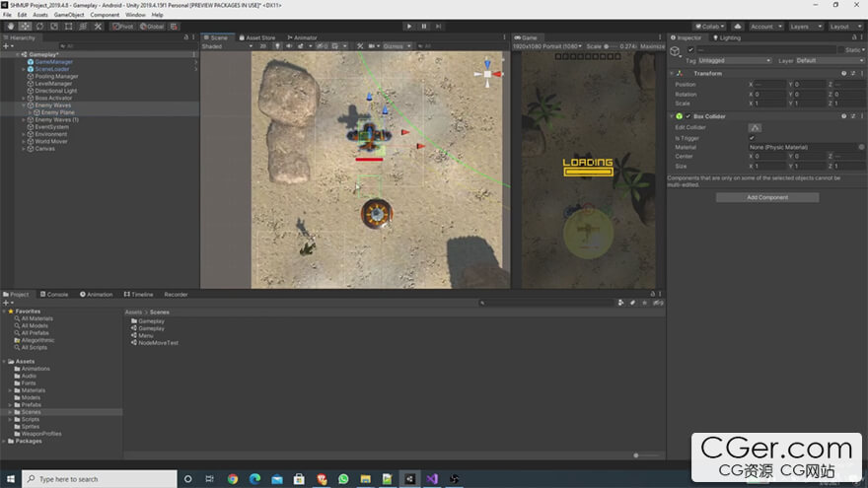Select Enemy Plane in Hierarchy

[57, 112]
